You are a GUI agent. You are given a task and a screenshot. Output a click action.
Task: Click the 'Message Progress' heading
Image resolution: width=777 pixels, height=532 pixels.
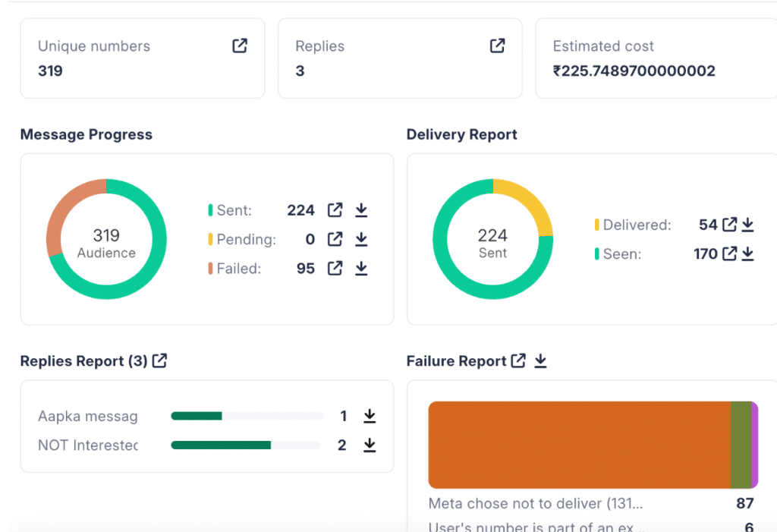tap(87, 134)
